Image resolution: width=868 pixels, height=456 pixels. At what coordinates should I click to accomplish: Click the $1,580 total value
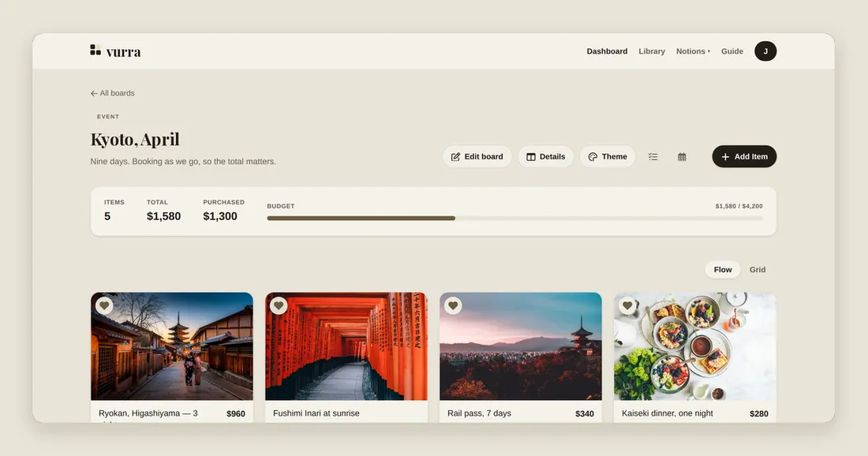[163, 216]
